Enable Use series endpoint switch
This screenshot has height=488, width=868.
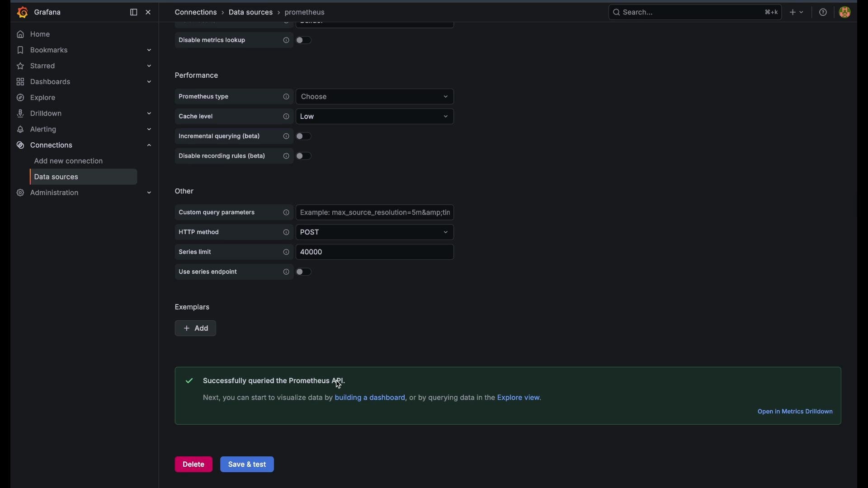[304, 273]
